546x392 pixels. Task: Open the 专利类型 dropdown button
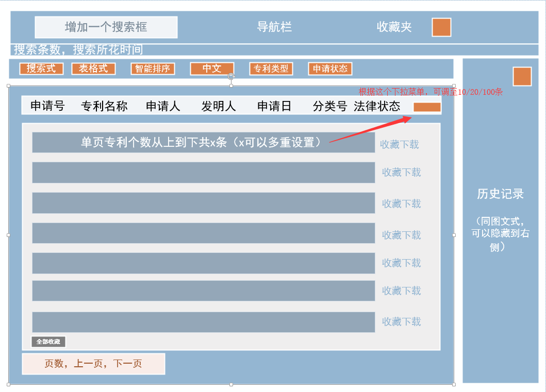point(271,69)
